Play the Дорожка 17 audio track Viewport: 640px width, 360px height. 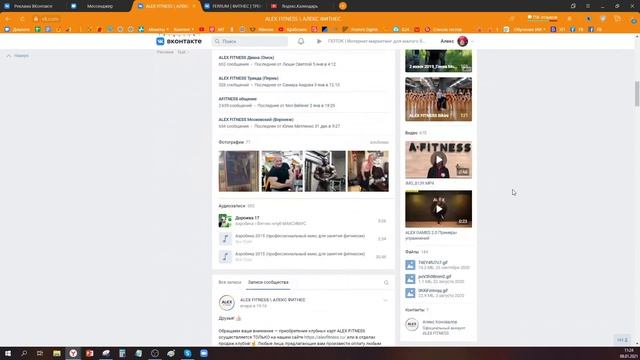225,220
